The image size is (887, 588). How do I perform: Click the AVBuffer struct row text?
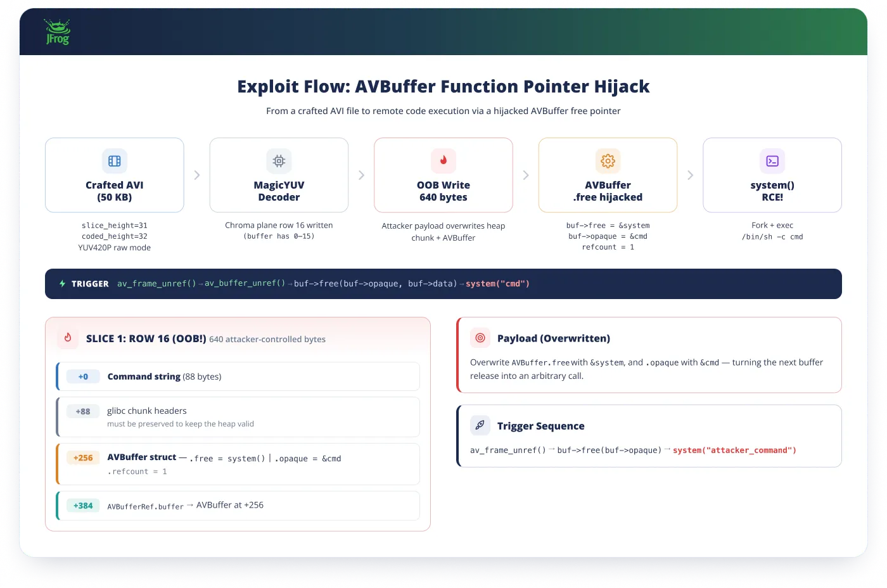click(224, 457)
